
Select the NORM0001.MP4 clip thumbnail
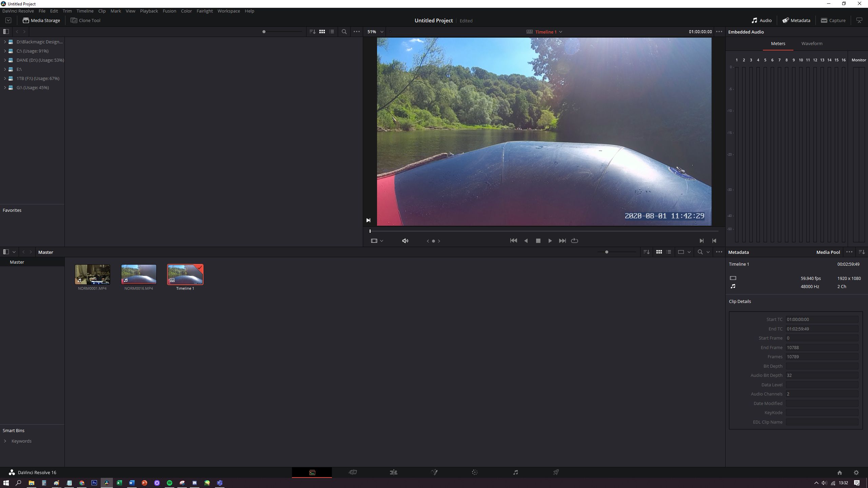coord(92,274)
